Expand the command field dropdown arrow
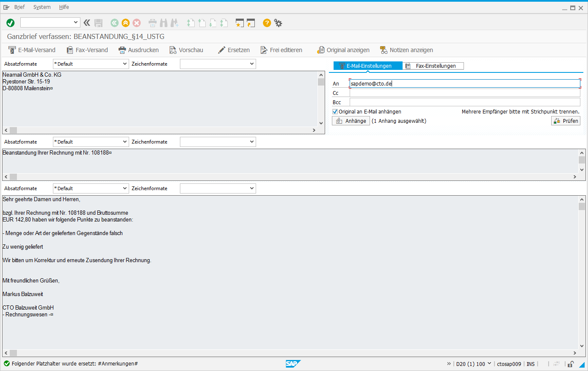Viewport: 588px width, 371px height. [x=76, y=22]
